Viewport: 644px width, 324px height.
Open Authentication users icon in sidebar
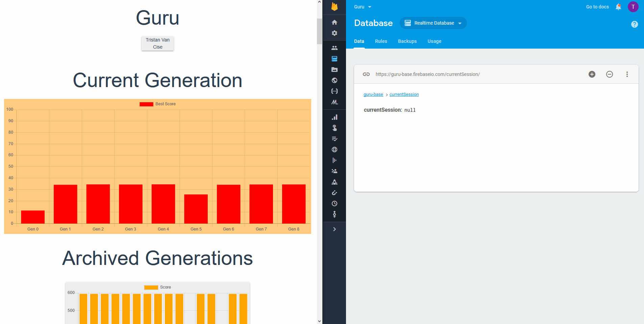coord(335,48)
